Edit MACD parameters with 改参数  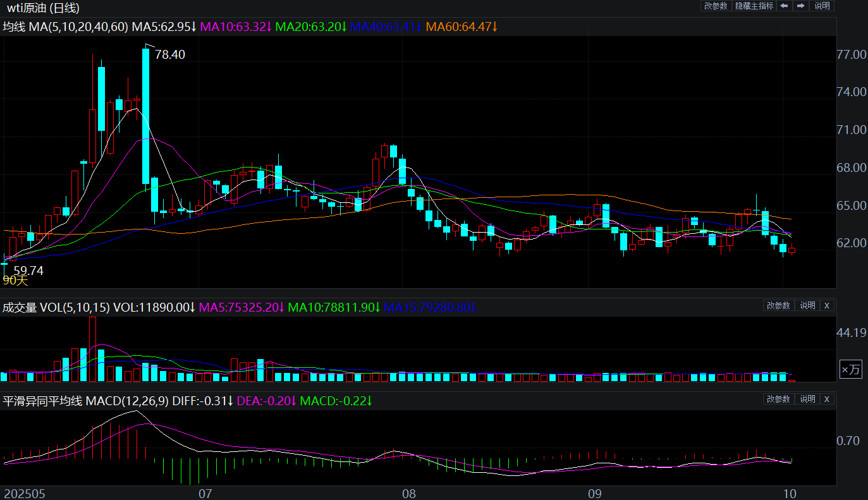tap(778, 399)
